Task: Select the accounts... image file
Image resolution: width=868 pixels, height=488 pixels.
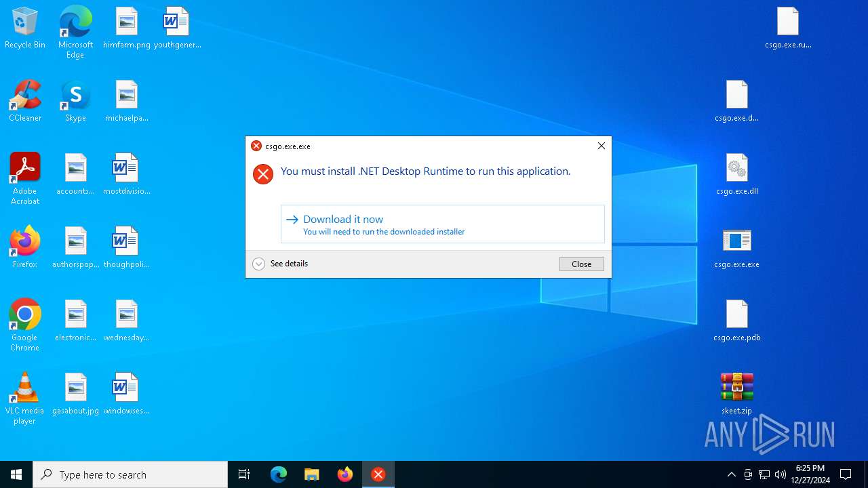Action: (75, 174)
